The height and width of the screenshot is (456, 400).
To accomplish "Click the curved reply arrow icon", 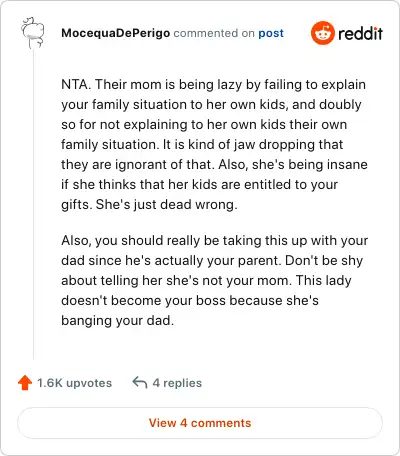I will (x=140, y=383).
